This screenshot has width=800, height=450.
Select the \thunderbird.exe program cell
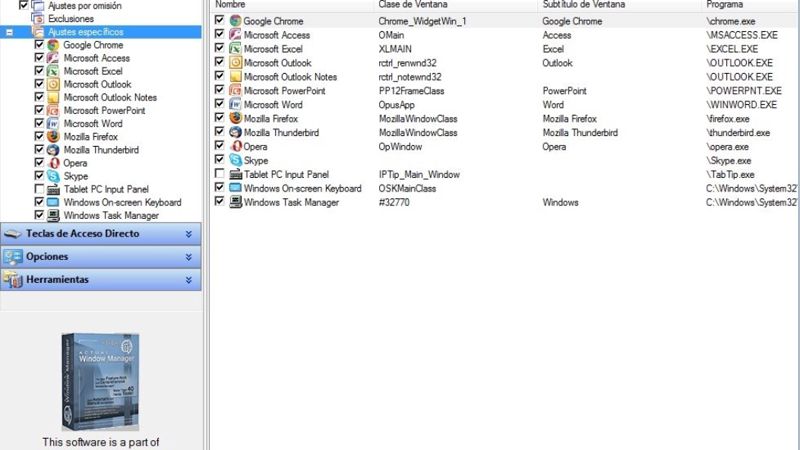pos(738,133)
